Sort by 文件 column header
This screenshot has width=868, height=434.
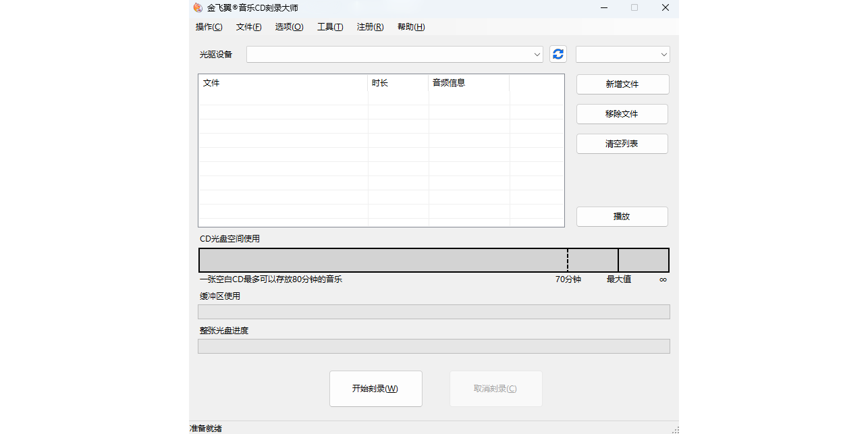(283, 83)
